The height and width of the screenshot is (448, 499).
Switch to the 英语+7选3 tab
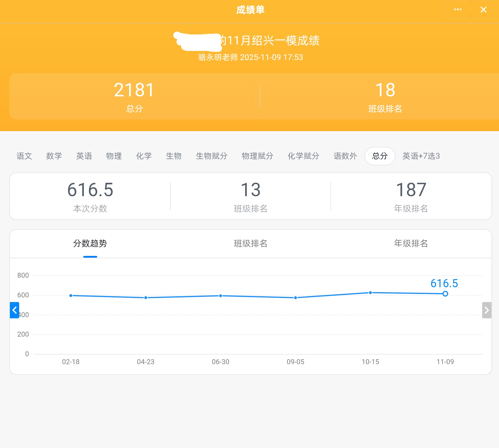pos(421,156)
